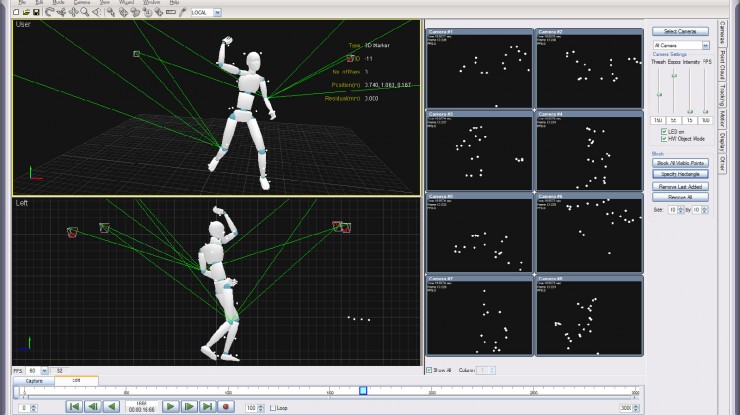Open the FPS 60 dropdown below viewport

[x=44, y=371]
